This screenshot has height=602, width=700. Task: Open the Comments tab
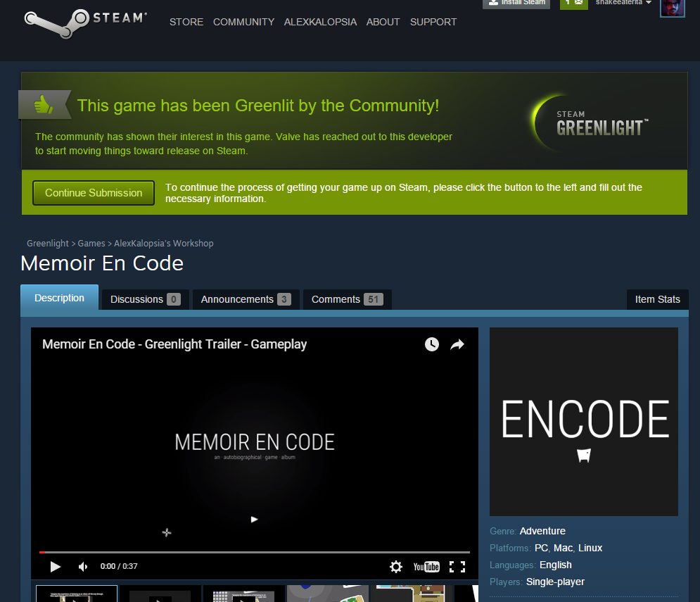[347, 299]
